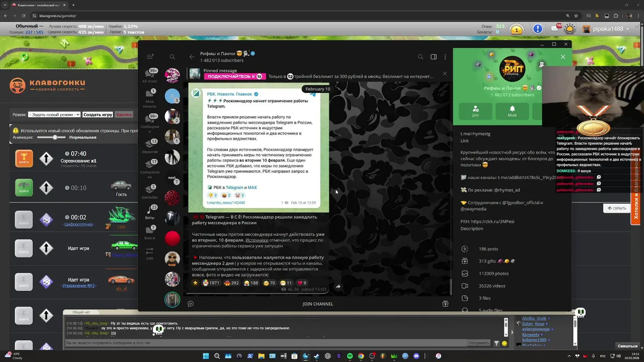The width and height of the screenshot is (644, 362).
Task: Click the Общий чат tab
Action: tap(81, 312)
